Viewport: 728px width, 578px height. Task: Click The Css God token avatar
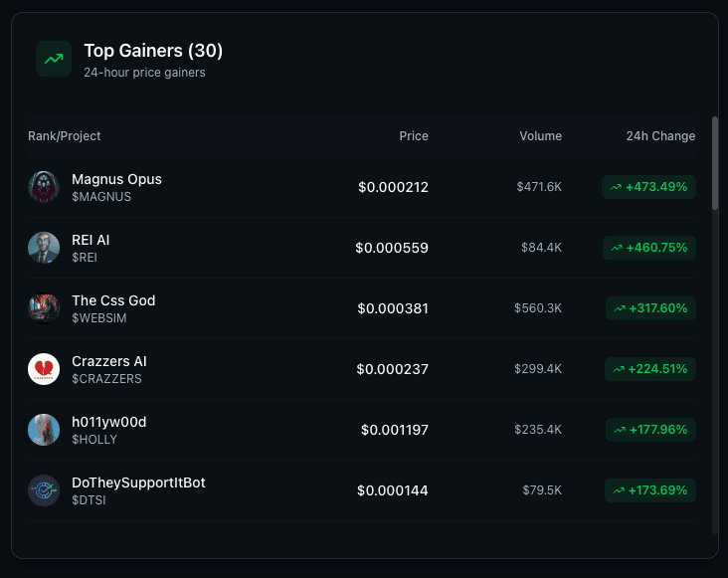44,308
